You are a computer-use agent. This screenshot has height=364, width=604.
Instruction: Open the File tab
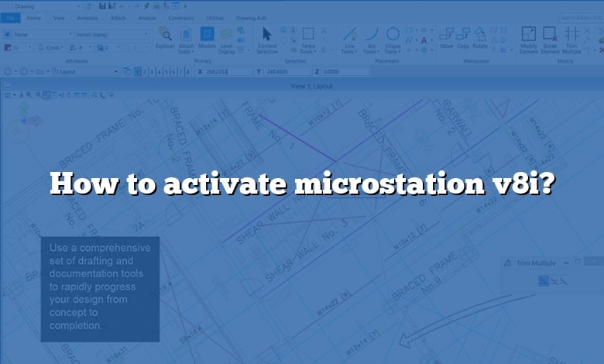coord(10,18)
